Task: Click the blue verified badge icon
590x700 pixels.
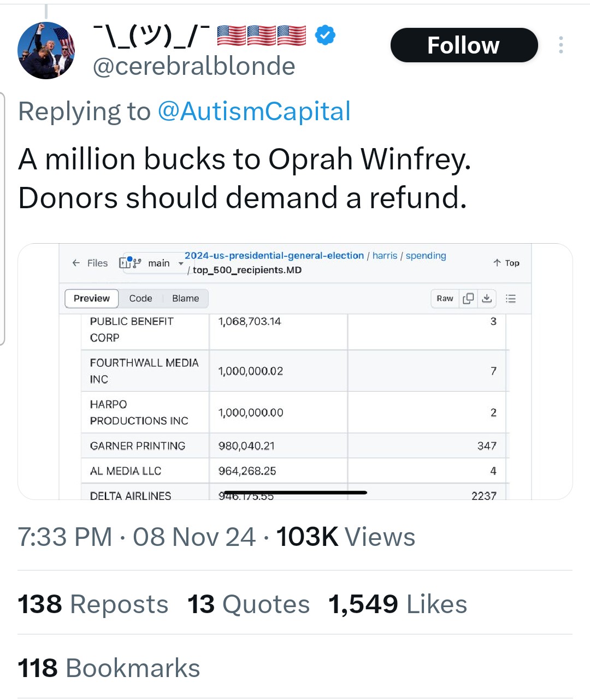Action: tap(325, 36)
